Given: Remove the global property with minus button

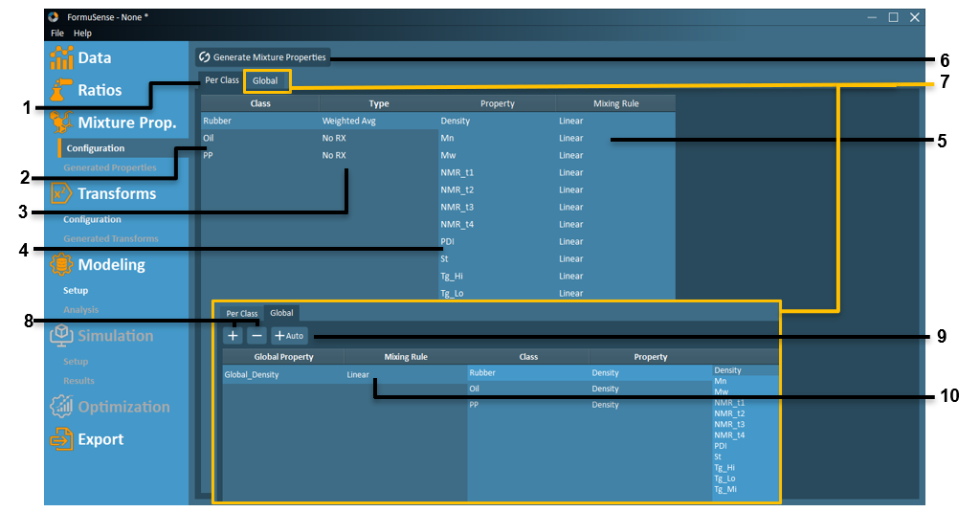Looking at the screenshot, I should click(x=256, y=336).
